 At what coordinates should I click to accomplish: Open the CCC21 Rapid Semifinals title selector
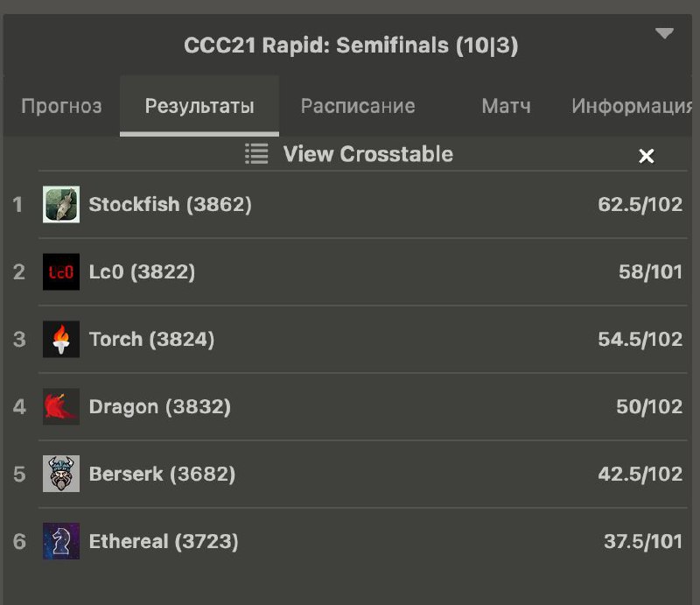click(x=351, y=46)
